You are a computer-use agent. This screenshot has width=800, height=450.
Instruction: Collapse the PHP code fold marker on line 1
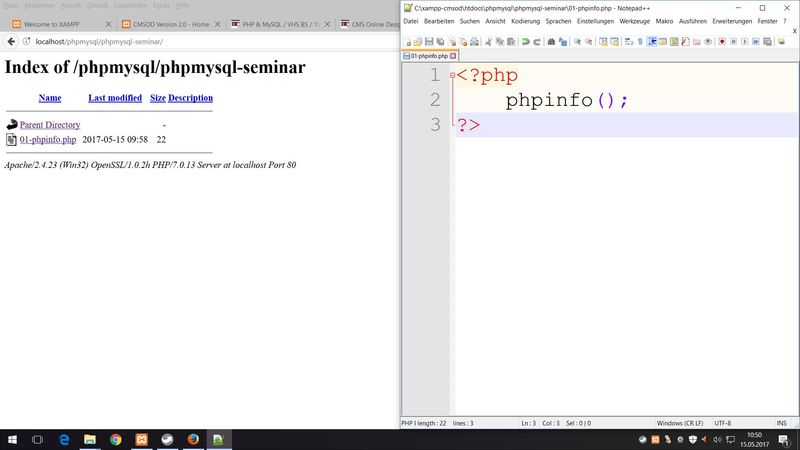452,76
